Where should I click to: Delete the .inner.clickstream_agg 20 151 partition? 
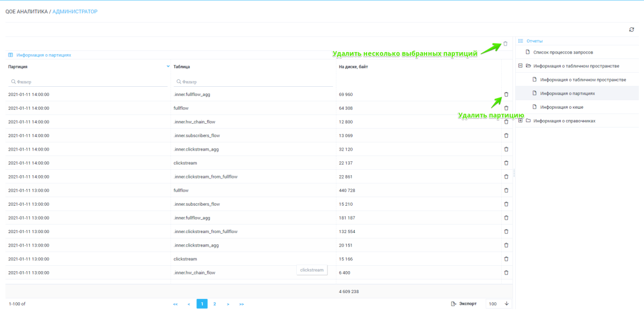click(x=506, y=245)
